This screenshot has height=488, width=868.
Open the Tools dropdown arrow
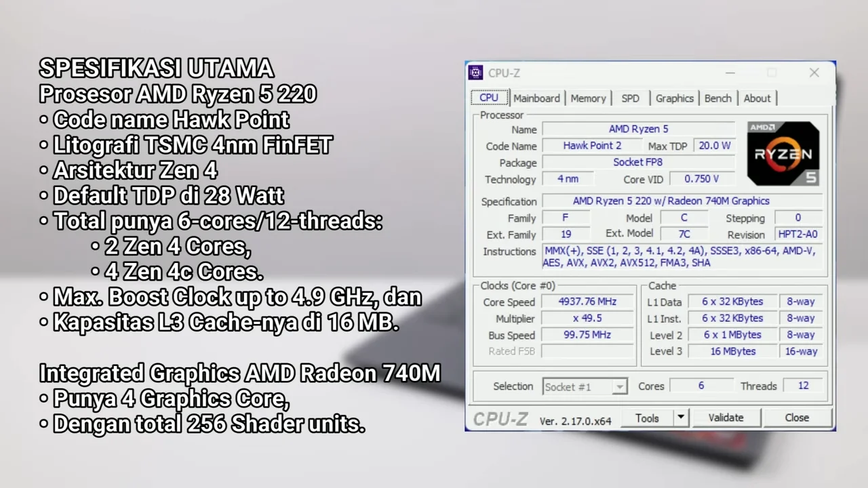point(680,418)
